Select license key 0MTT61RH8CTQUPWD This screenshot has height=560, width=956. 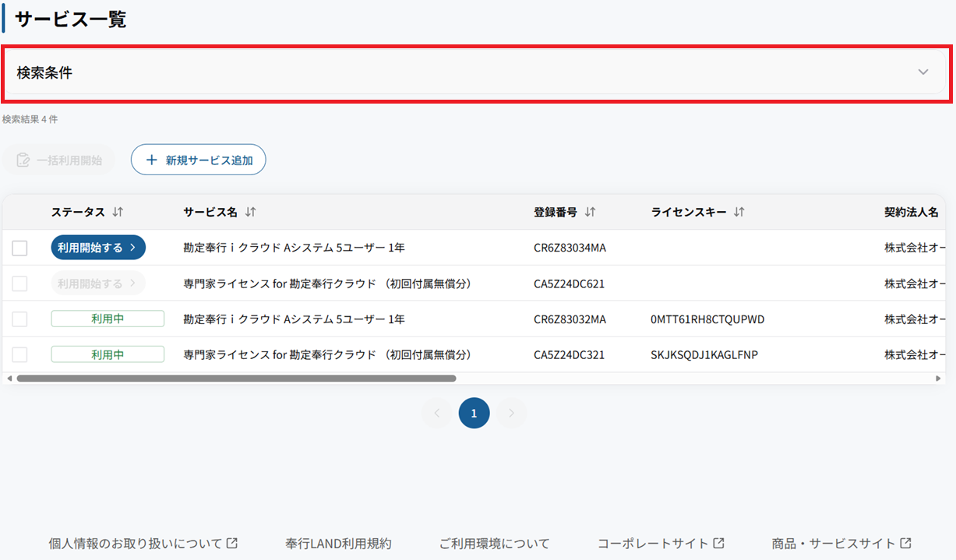tap(707, 319)
